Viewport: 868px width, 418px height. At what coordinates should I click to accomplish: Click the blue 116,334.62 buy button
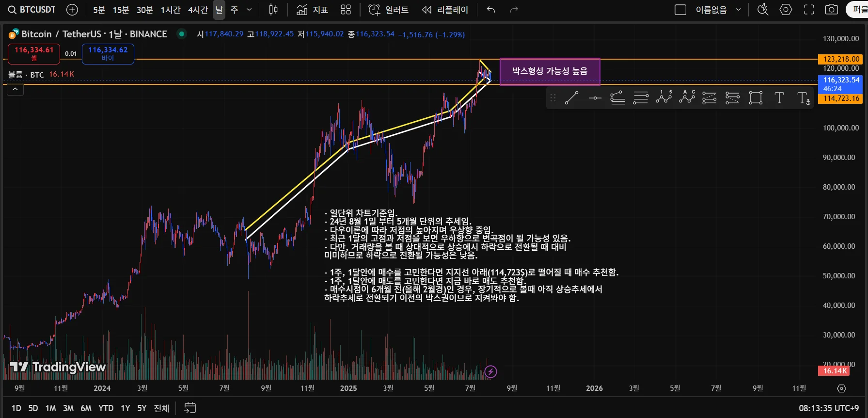[108, 54]
